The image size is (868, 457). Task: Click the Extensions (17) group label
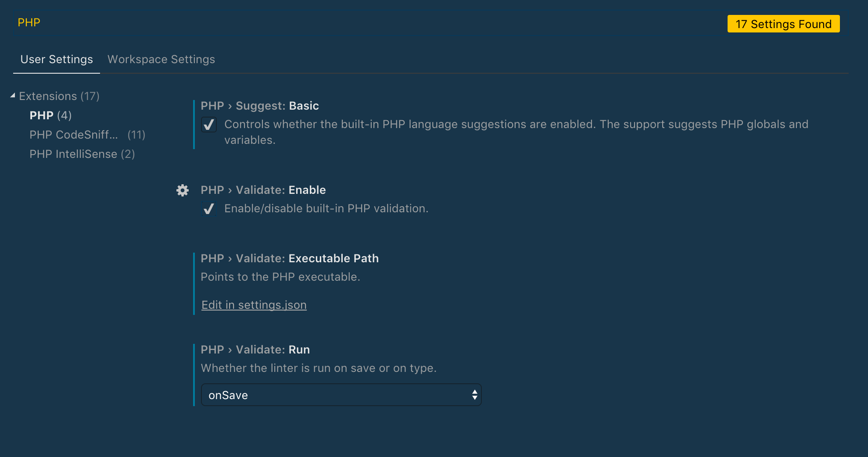(x=59, y=96)
